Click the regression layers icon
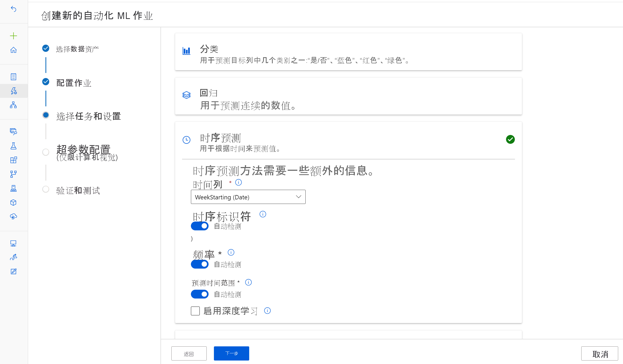 pyautogui.click(x=186, y=95)
